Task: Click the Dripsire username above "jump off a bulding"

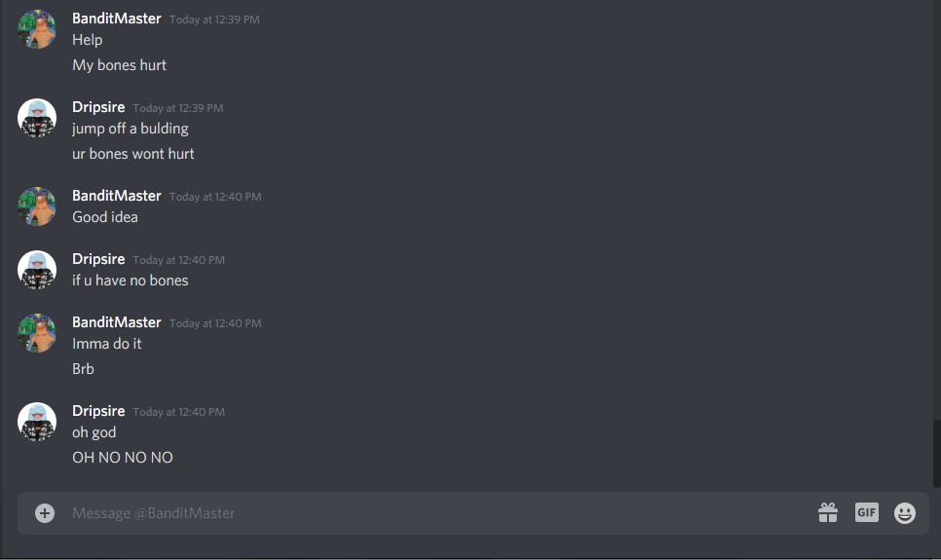Action: [x=98, y=107]
